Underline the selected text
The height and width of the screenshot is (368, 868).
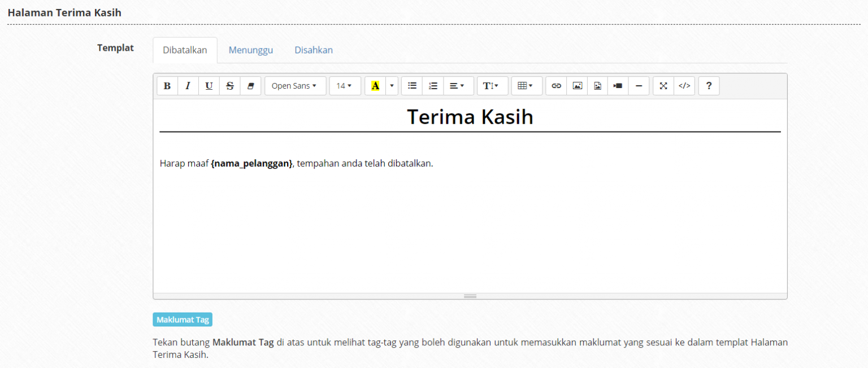(x=209, y=85)
